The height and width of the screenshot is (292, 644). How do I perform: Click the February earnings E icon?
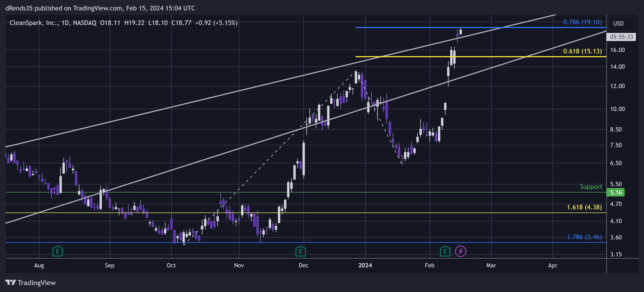(x=445, y=251)
